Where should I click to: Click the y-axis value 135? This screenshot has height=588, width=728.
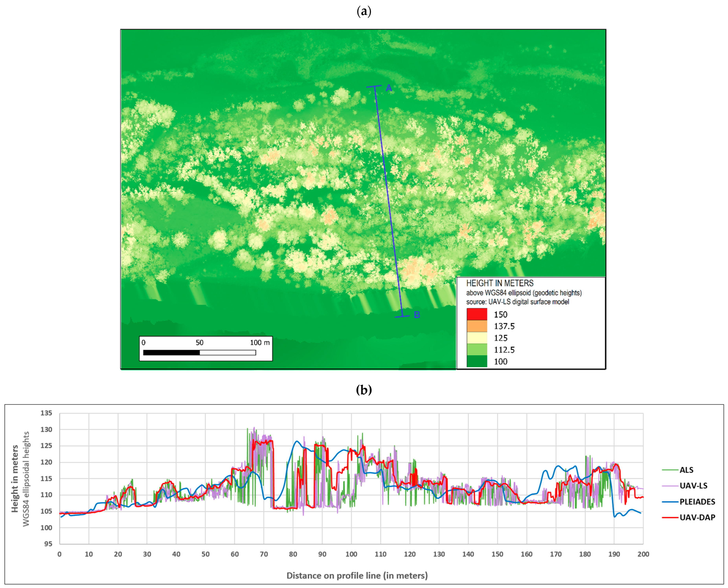click(46, 413)
